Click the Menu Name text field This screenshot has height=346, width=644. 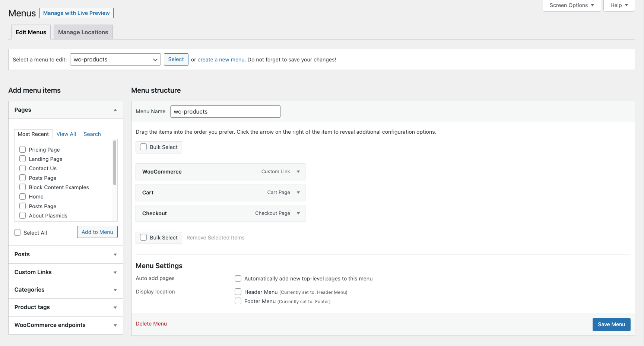[225, 112]
